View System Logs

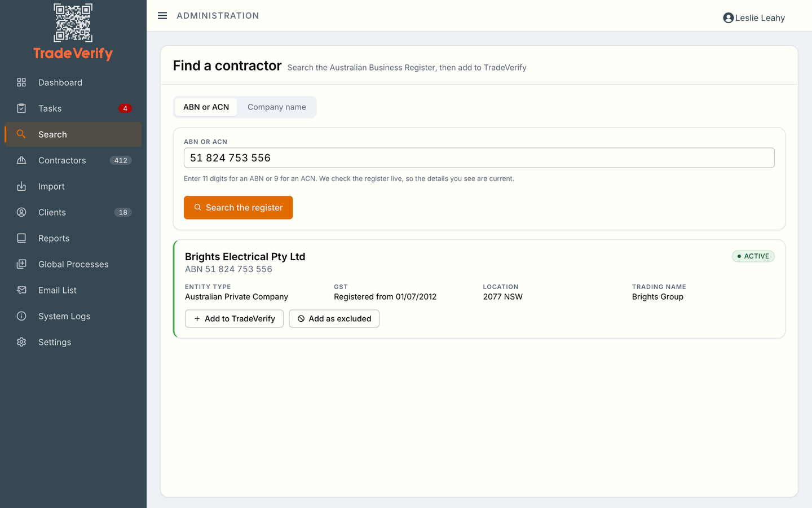pyautogui.click(x=73, y=316)
